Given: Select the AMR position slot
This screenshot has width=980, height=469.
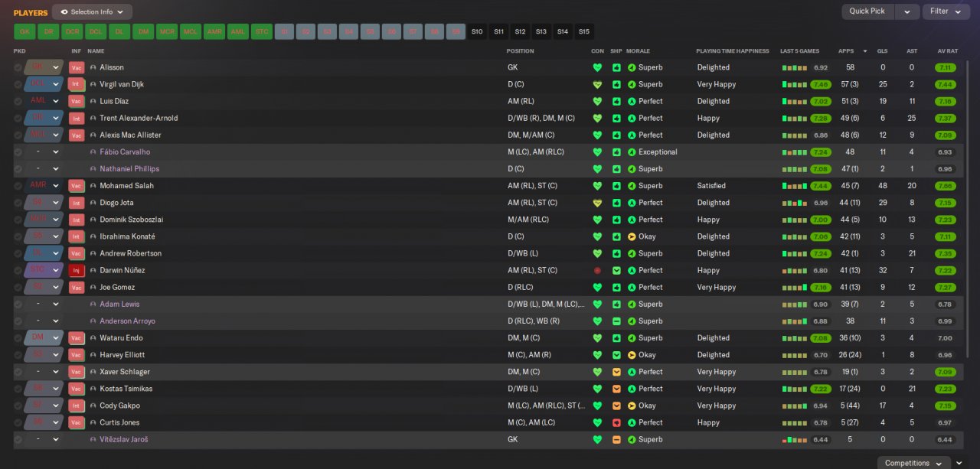Looking at the screenshot, I should pos(214,31).
